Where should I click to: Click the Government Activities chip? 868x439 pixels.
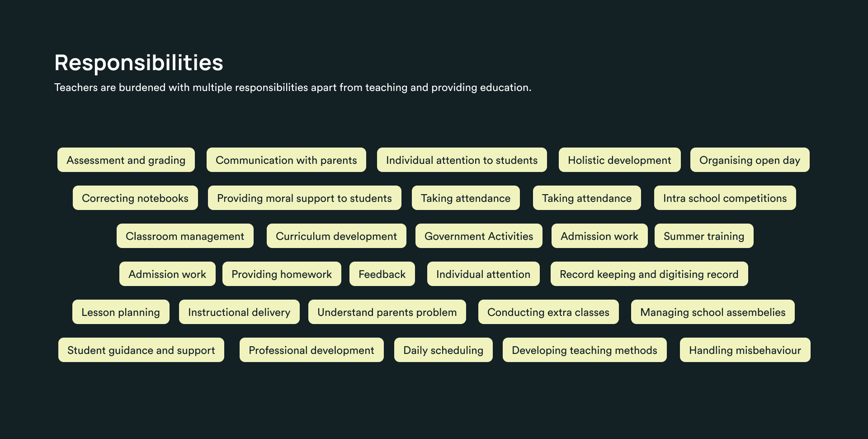click(479, 236)
